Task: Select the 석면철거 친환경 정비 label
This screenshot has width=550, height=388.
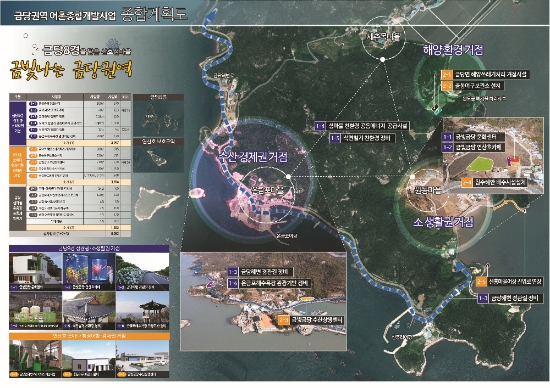Action: [x=368, y=138]
